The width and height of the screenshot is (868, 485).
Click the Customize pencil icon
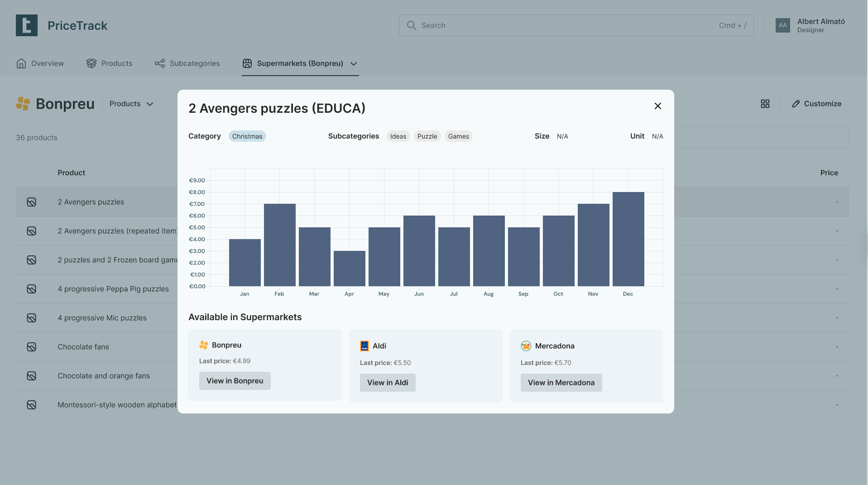coord(796,104)
